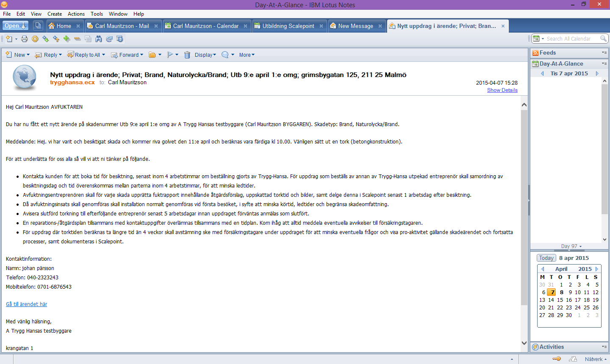
Task: Click the status bar icon left of Nätverk
Action: pos(573,359)
